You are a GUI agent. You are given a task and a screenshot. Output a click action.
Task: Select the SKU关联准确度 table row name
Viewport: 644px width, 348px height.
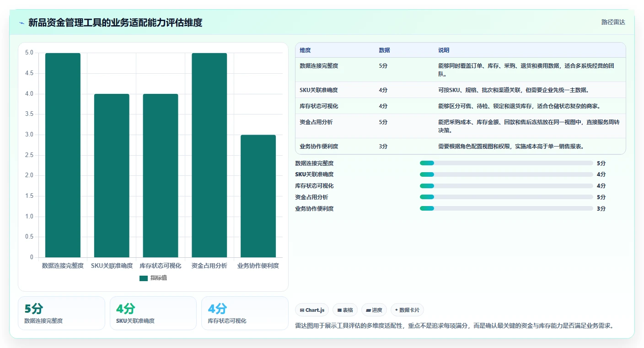(x=319, y=90)
